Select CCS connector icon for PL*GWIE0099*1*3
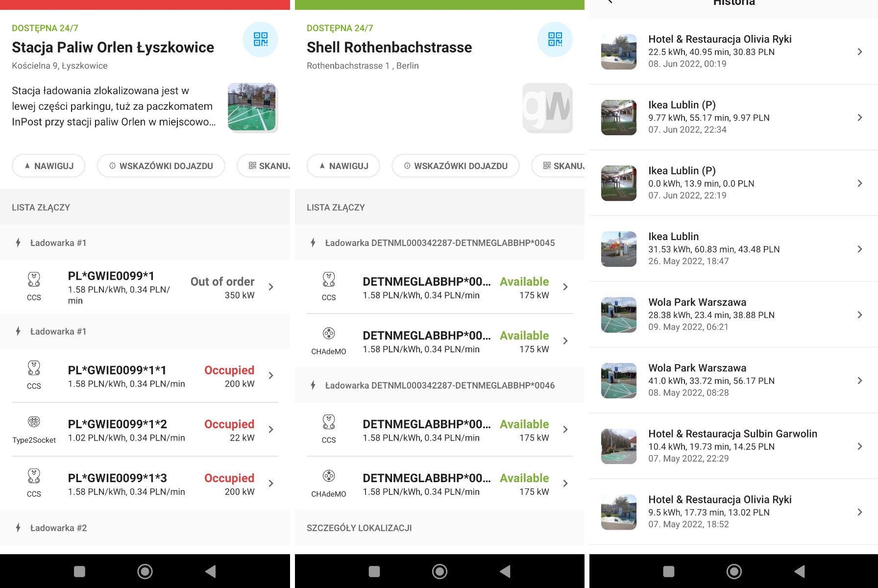 pos(34,476)
